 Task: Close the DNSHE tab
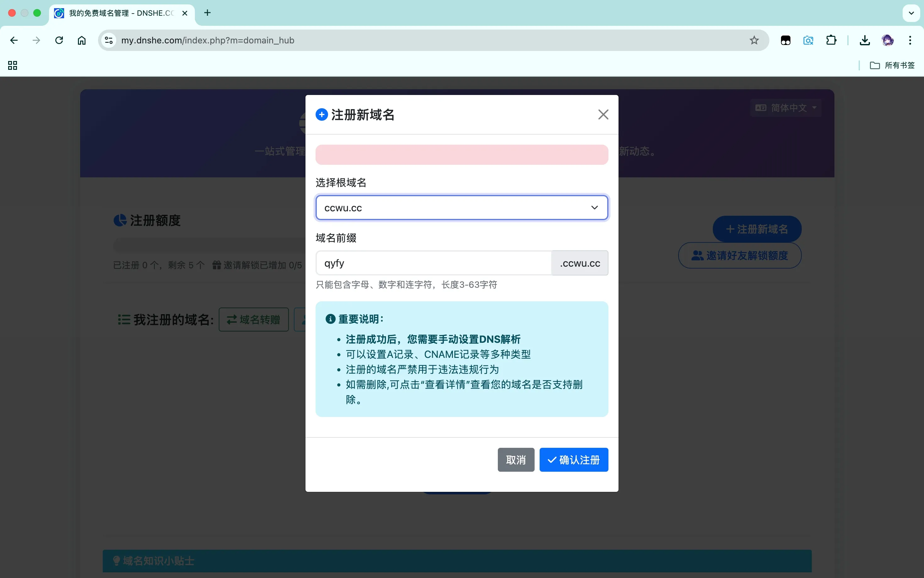185,13
